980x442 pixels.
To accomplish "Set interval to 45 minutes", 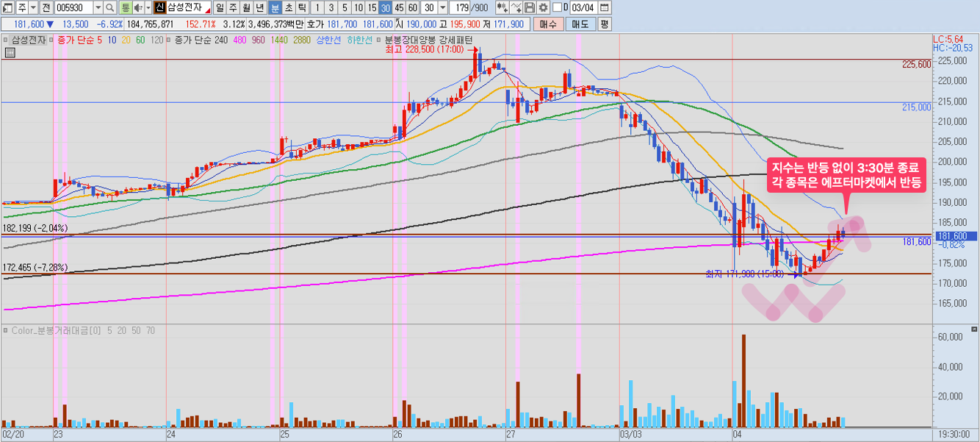I will pyautogui.click(x=399, y=7).
